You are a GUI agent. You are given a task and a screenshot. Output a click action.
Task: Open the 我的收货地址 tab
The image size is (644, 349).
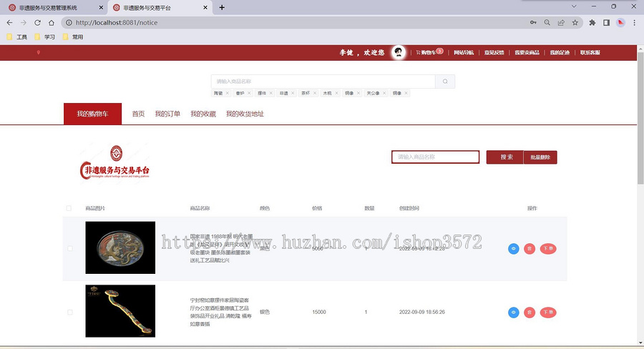[x=245, y=114]
